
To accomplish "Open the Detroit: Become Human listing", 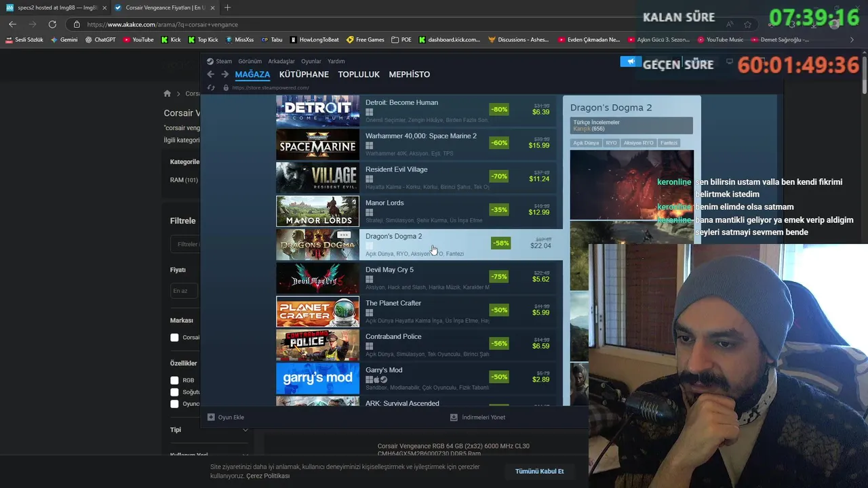I will pos(416,110).
